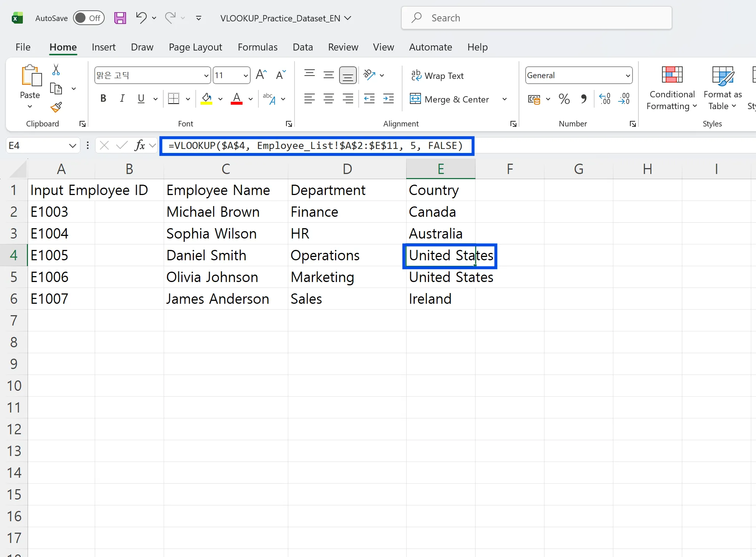
Task: Toggle AutoSave off switch
Action: pyautogui.click(x=89, y=18)
